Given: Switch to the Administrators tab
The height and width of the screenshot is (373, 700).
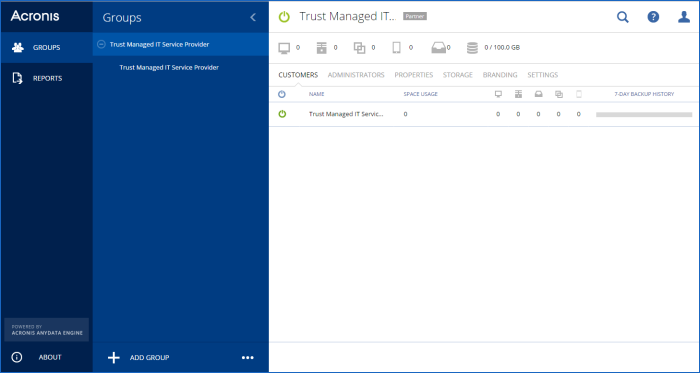Looking at the screenshot, I should pos(356,75).
